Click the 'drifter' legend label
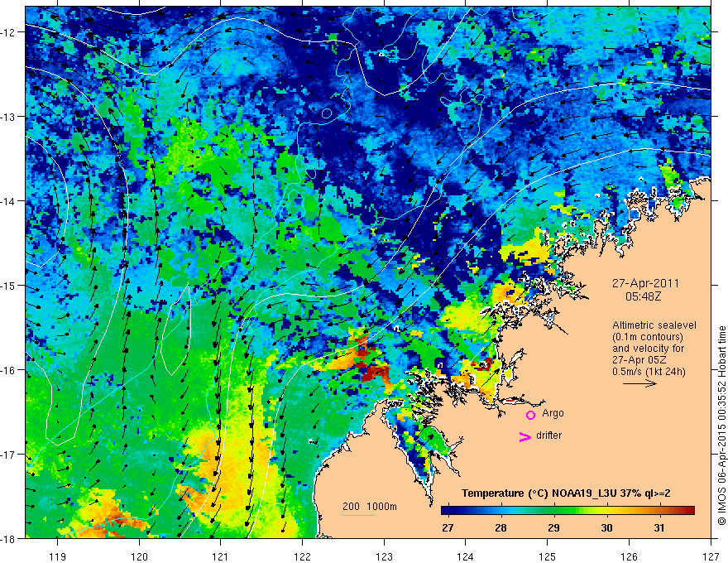This screenshot has height=563, width=728. [548, 435]
